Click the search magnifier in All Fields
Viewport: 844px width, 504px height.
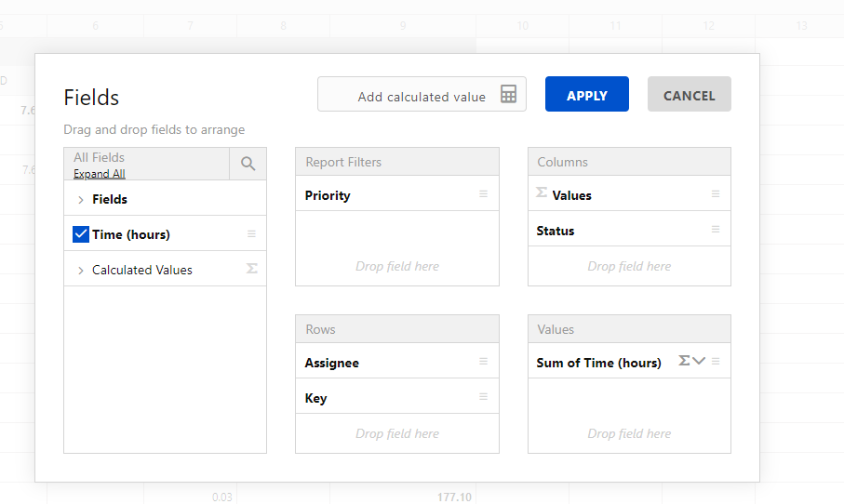(x=248, y=164)
